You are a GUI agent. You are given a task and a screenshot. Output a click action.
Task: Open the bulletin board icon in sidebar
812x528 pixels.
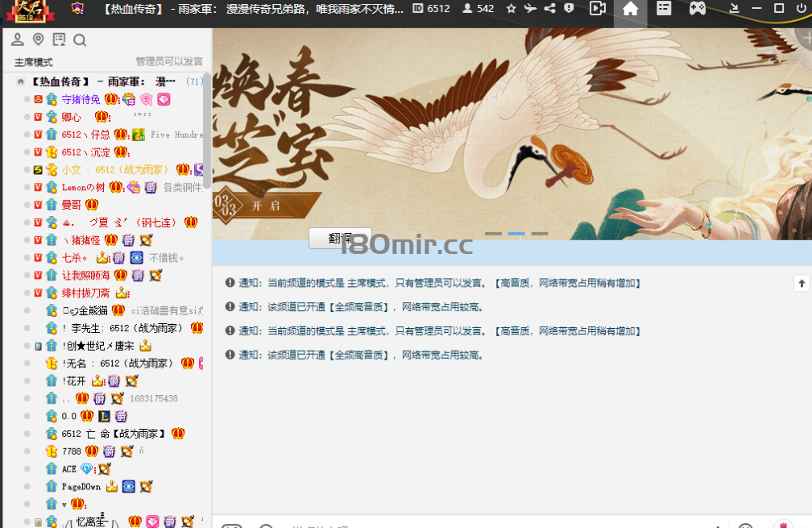(59, 39)
